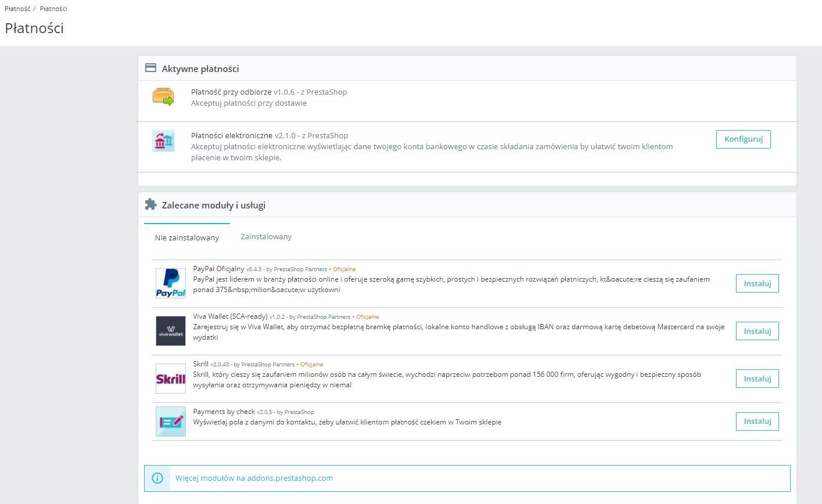Click the Płatności breadcrumb item
Viewport: 822px width, 504px height.
point(53,9)
